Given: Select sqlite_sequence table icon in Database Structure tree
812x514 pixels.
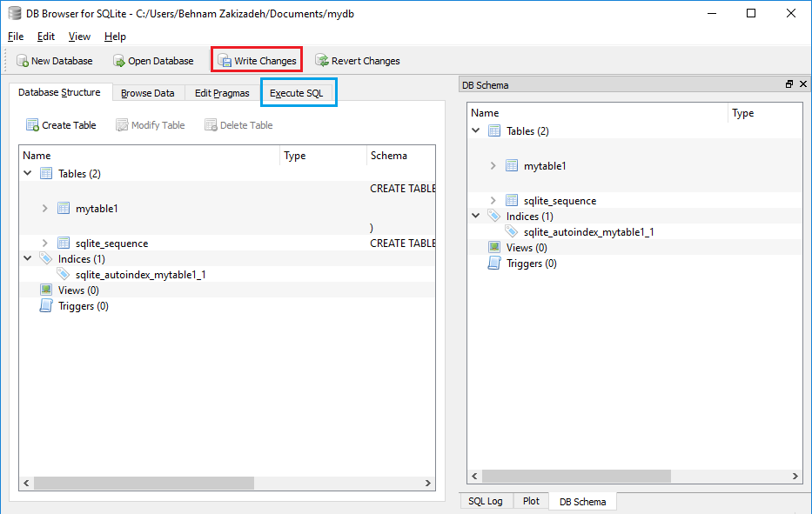Looking at the screenshot, I should (x=64, y=243).
